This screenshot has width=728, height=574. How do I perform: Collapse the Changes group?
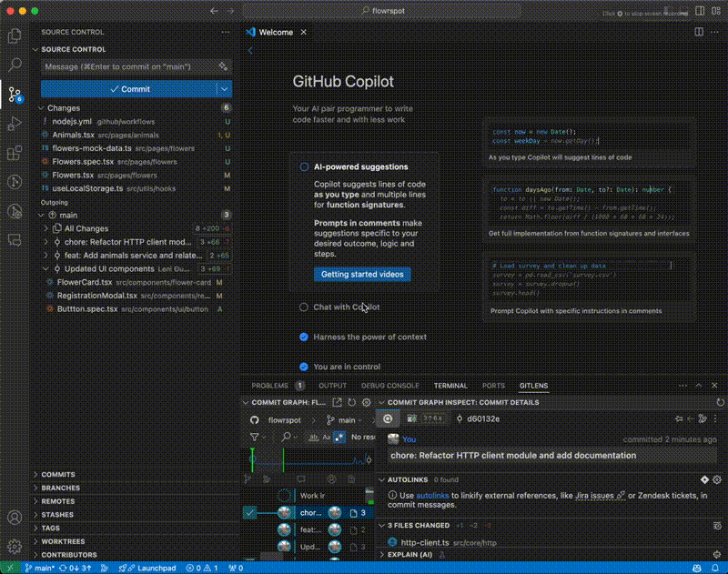(41, 108)
